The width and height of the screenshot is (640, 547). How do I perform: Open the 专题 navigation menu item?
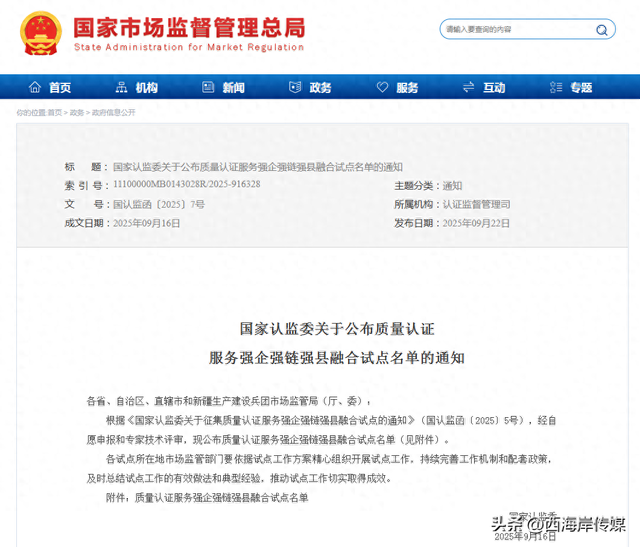(581, 87)
